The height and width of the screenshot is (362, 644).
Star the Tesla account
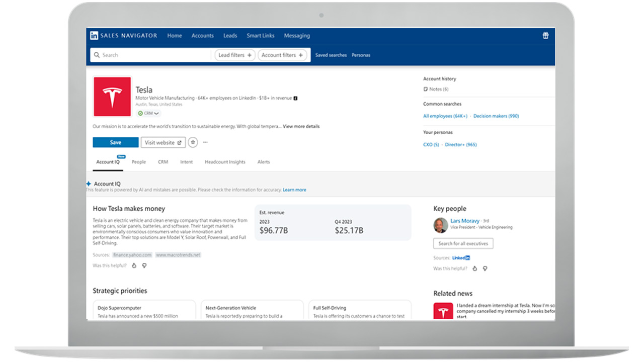[x=193, y=142]
